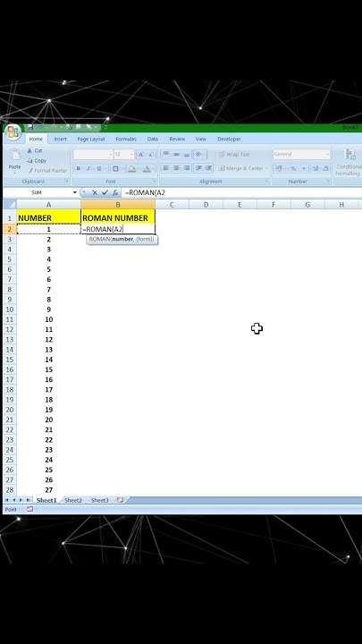Align text right
The image size is (362, 644).
[x=186, y=168]
